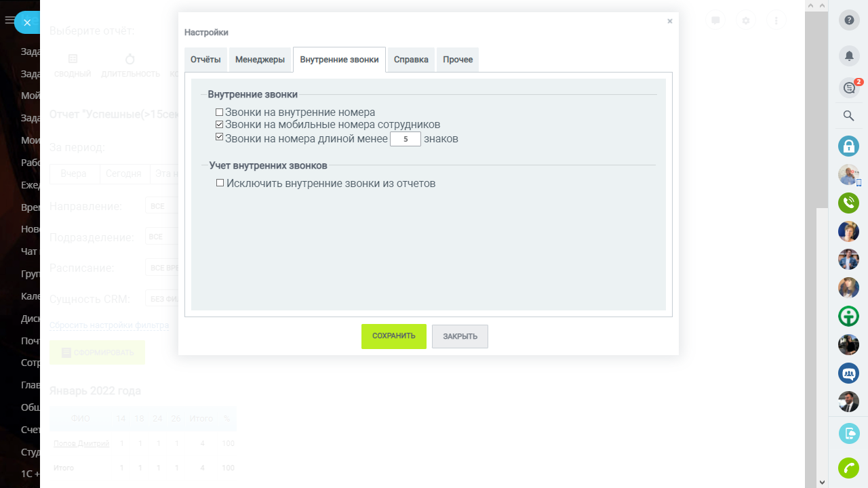The height and width of the screenshot is (488, 868).
Task: Open the Подразделение dropdown
Action: click(x=161, y=237)
